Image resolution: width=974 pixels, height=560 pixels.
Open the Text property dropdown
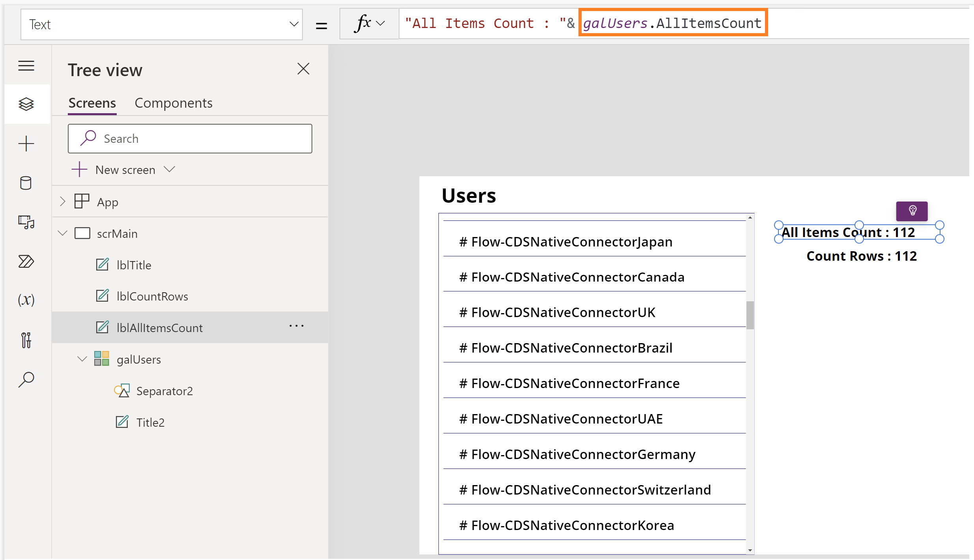tap(293, 24)
